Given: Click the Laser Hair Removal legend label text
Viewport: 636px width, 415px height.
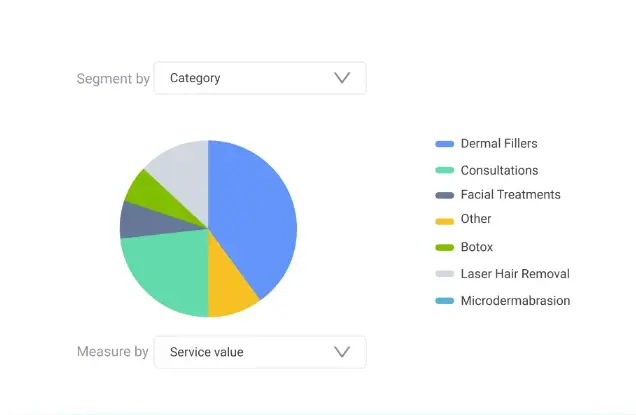Looking at the screenshot, I should (515, 274).
